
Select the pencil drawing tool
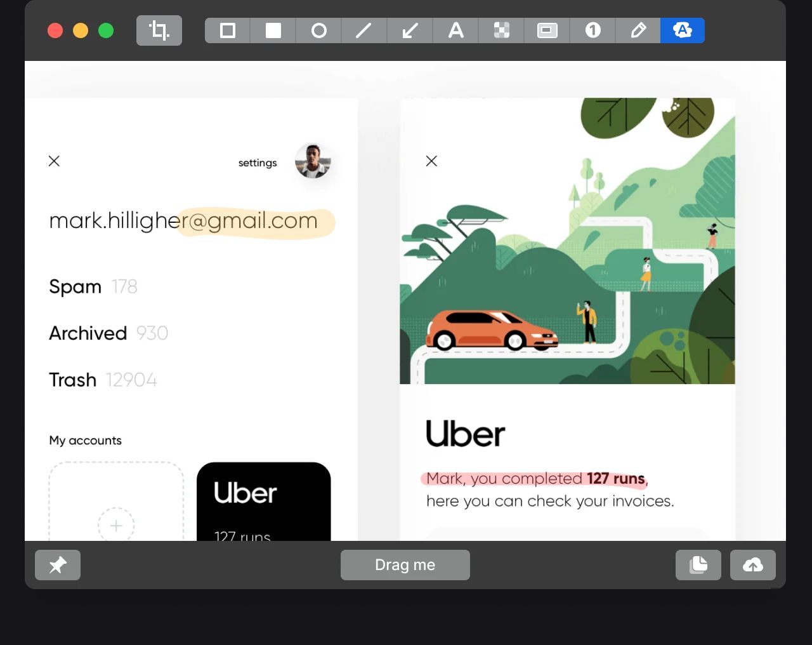click(638, 30)
